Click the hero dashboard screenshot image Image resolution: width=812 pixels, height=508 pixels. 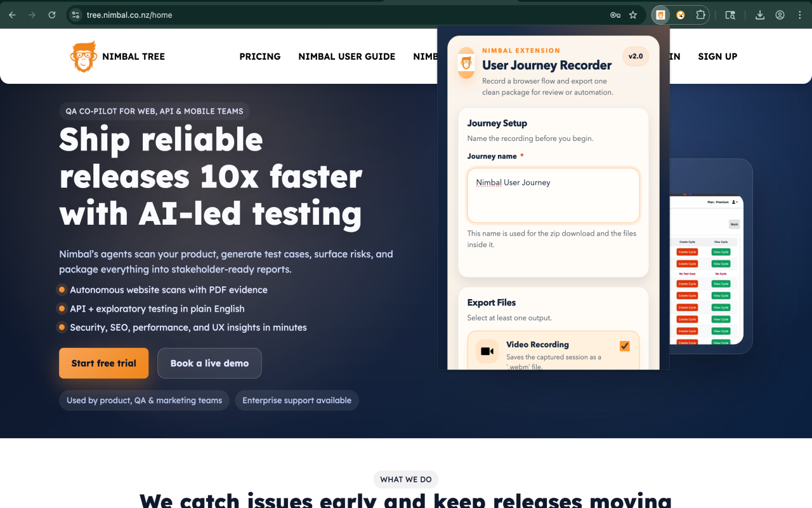pos(706,270)
